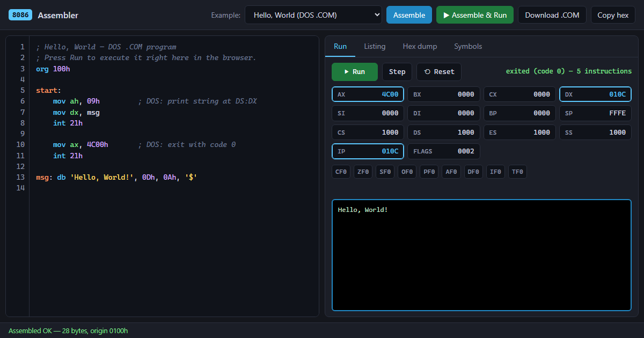The height and width of the screenshot is (338, 644).
Task: Click the PF0 parity flag chip
Action: click(x=429, y=172)
